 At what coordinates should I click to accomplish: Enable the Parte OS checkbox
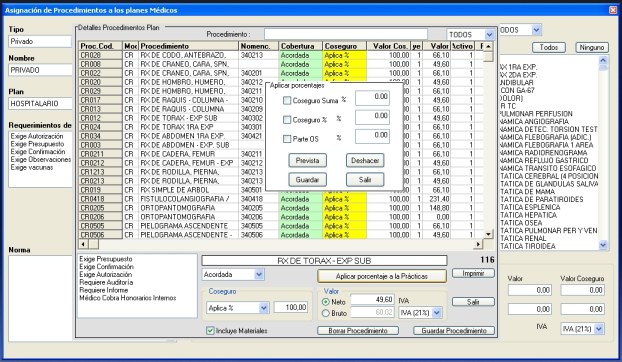(x=287, y=139)
